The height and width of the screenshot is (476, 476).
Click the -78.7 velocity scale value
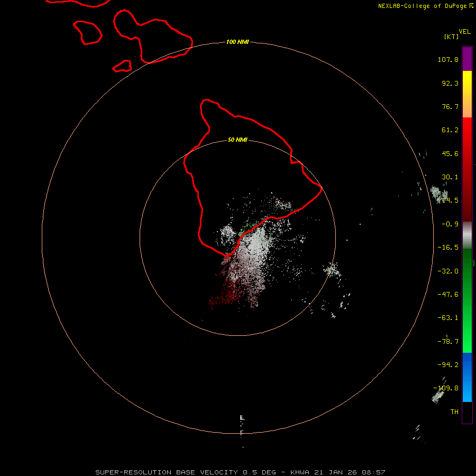pyautogui.click(x=448, y=342)
